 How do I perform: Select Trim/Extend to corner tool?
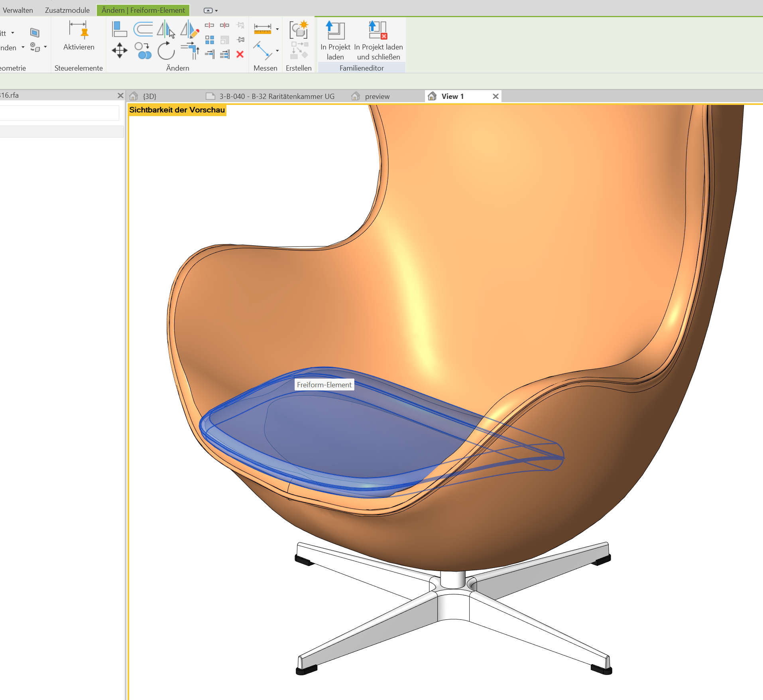190,51
